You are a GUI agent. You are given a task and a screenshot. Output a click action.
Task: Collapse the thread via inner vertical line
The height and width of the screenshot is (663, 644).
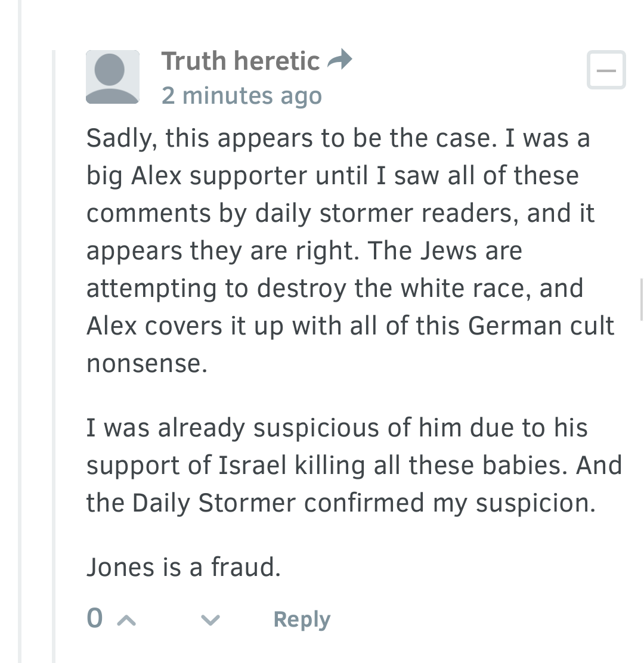pyautogui.click(x=54, y=357)
